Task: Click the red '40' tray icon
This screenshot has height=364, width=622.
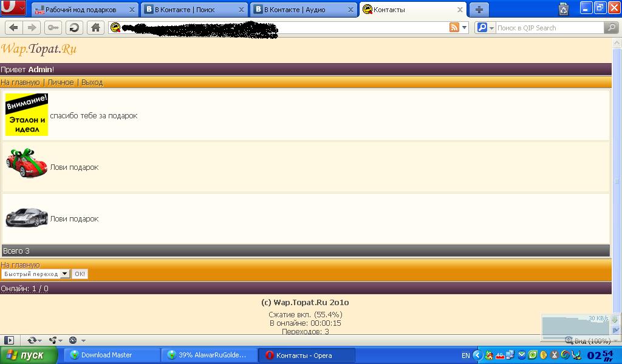Action: 501,356
